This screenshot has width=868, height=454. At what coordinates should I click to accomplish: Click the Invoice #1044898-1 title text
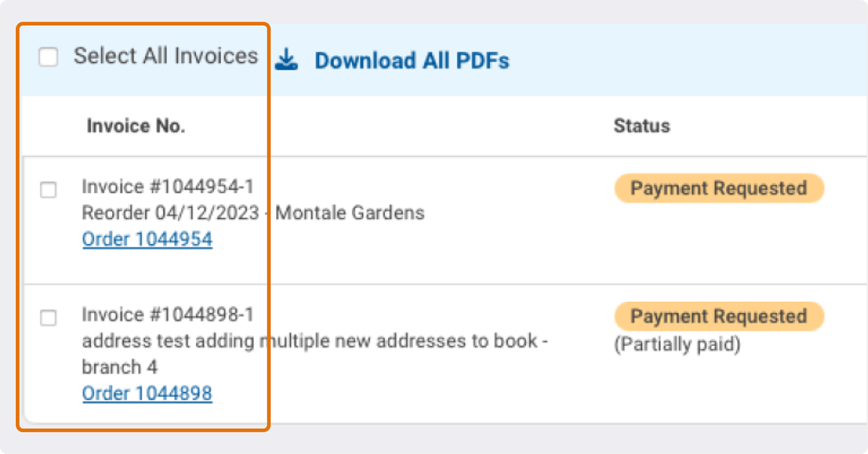coord(168,314)
